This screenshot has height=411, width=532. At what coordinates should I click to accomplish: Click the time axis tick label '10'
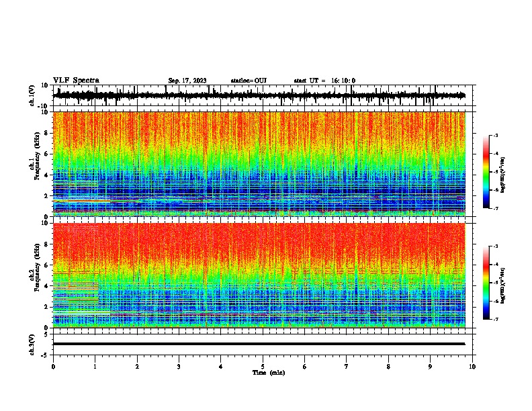[472, 367]
